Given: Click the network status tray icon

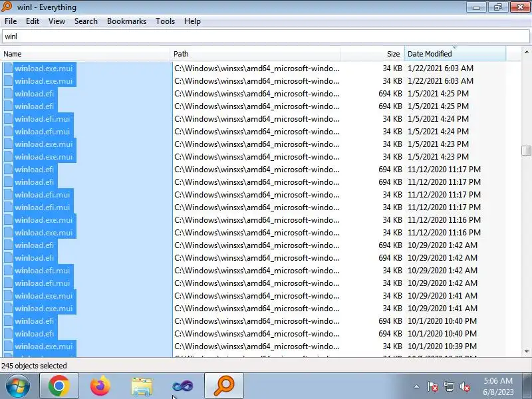Looking at the screenshot, I should [448, 386].
